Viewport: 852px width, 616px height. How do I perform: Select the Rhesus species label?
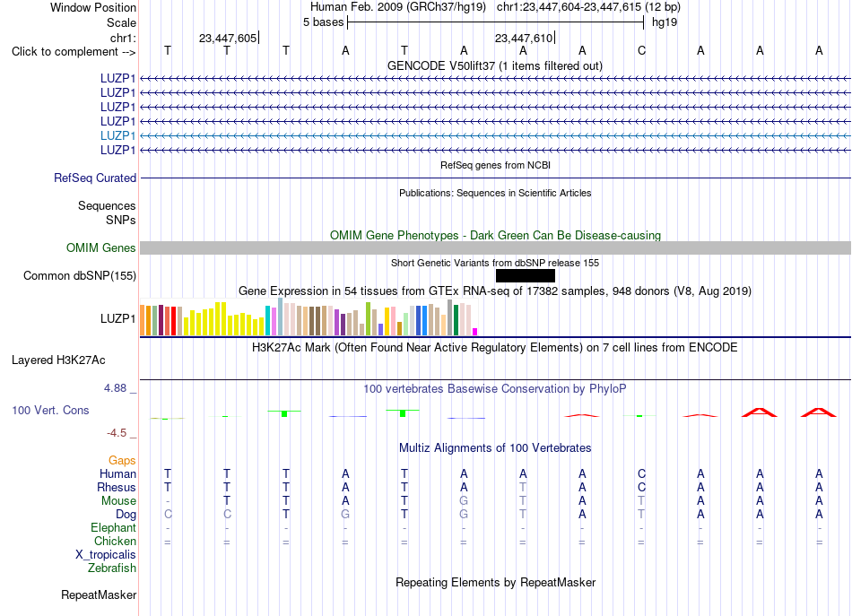point(117,487)
